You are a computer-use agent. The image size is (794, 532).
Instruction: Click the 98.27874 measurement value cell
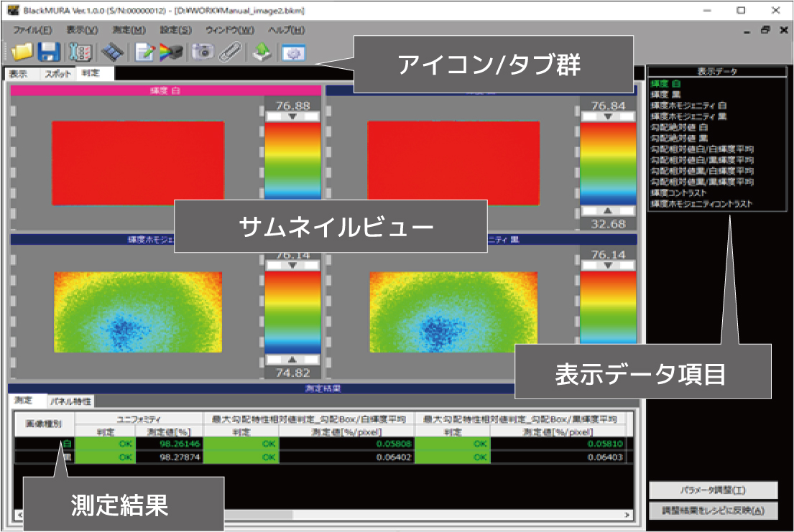click(x=169, y=457)
